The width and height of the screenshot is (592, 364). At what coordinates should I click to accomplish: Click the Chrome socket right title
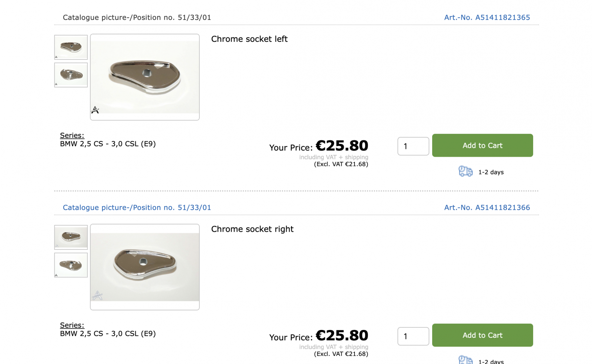[x=252, y=229]
